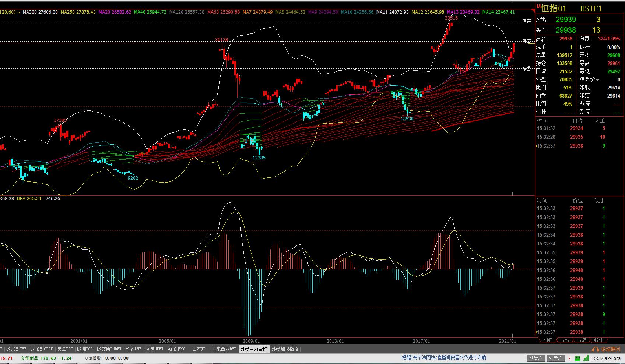Click the large order row at 15:31:32
625x364 pixels.
click(x=579, y=128)
